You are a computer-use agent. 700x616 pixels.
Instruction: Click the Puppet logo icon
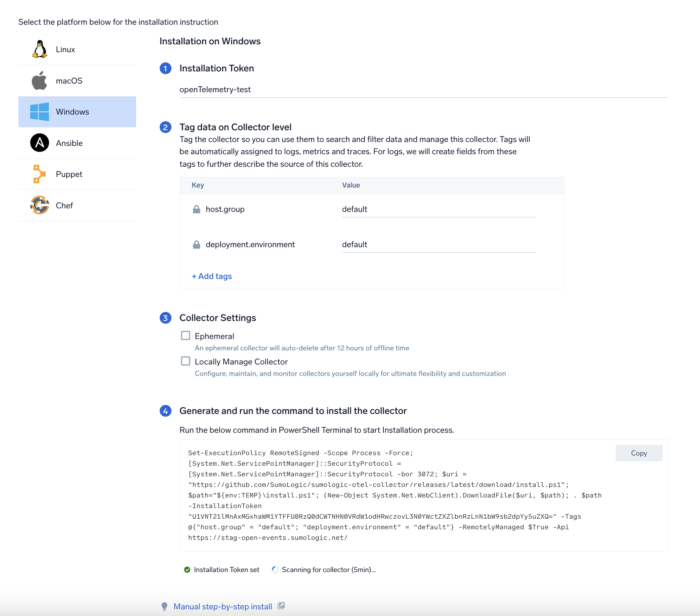click(39, 174)
